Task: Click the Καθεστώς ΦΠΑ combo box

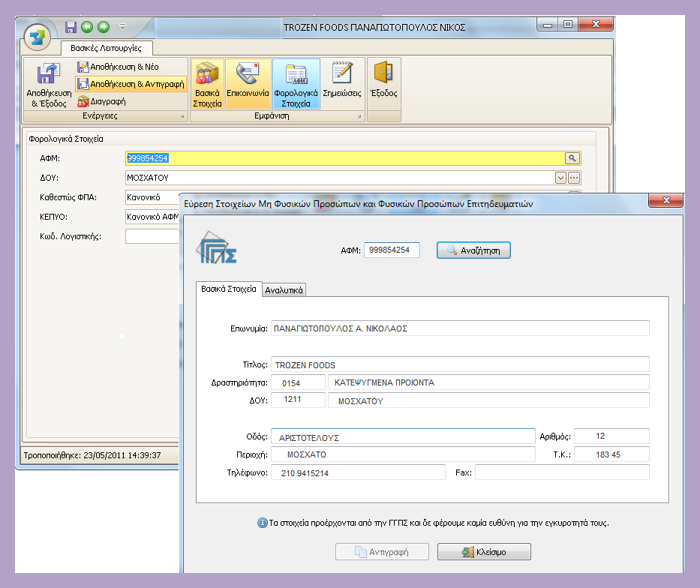Action: click(152, 197)
